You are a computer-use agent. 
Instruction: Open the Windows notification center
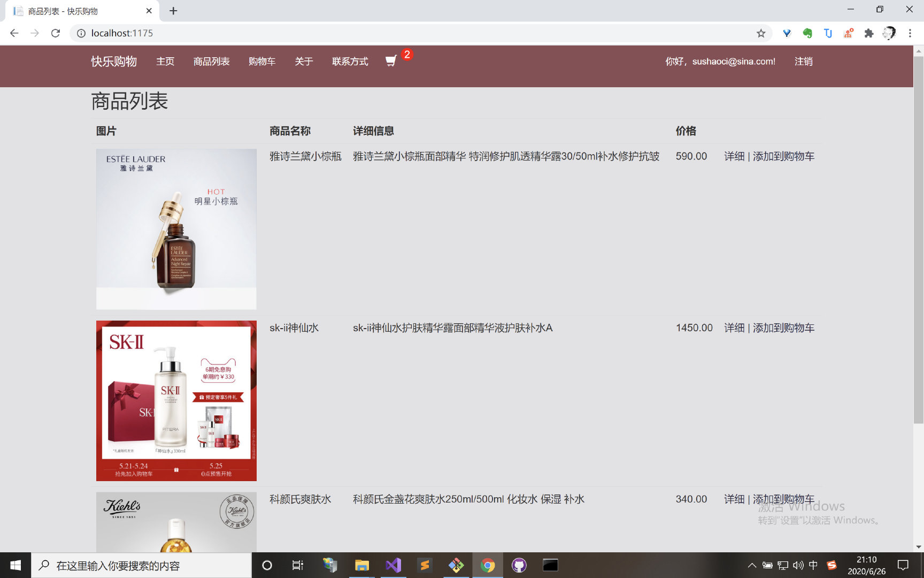(x=903, y=565)
